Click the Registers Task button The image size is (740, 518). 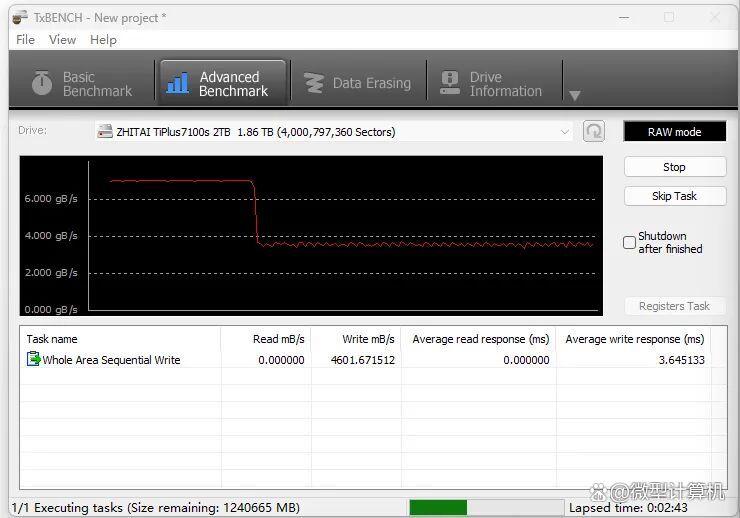pos(674,306)
